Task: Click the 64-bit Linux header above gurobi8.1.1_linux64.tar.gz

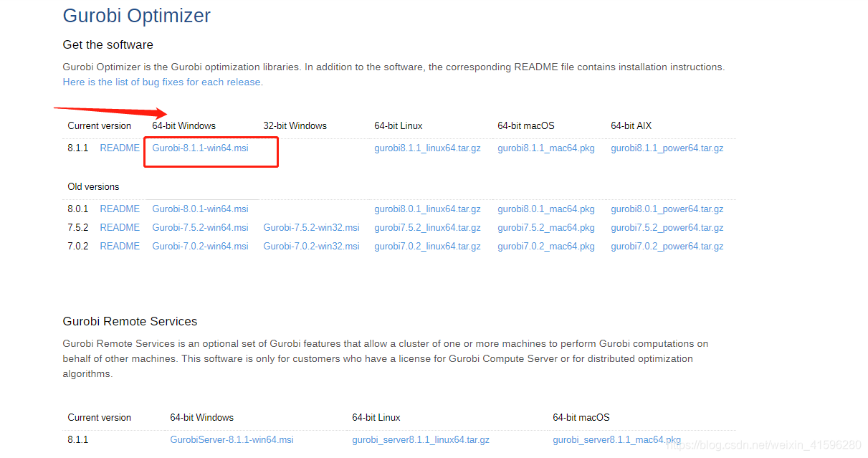Action: [399, 125]
